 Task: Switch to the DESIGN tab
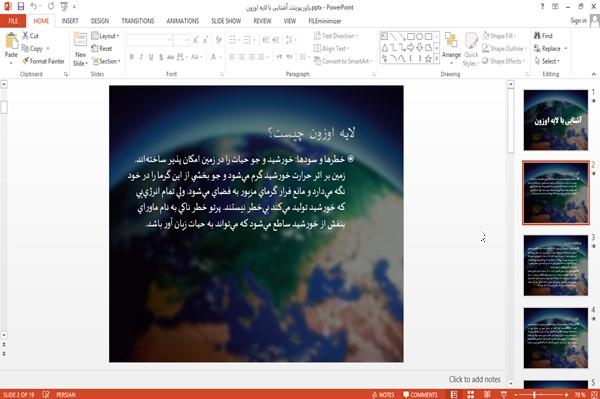click(100, 21)
